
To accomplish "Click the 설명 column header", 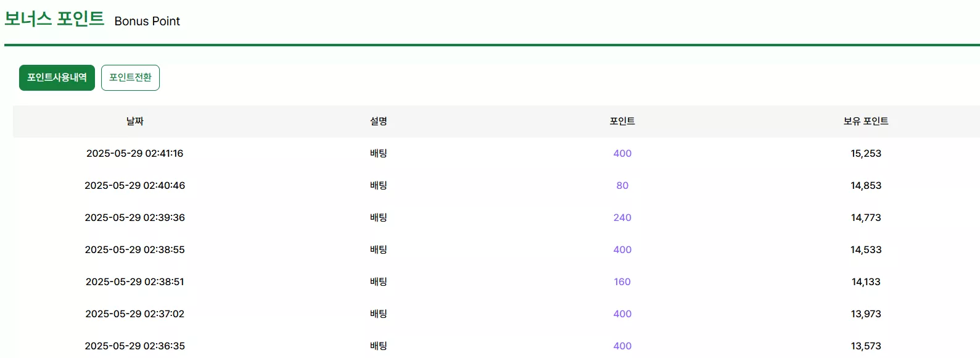I will [379, 122].
